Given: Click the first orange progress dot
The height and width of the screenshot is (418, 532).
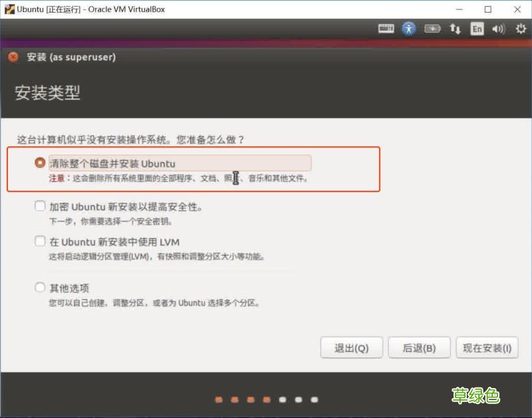Looking at the screenshot, I should (220, 400).
